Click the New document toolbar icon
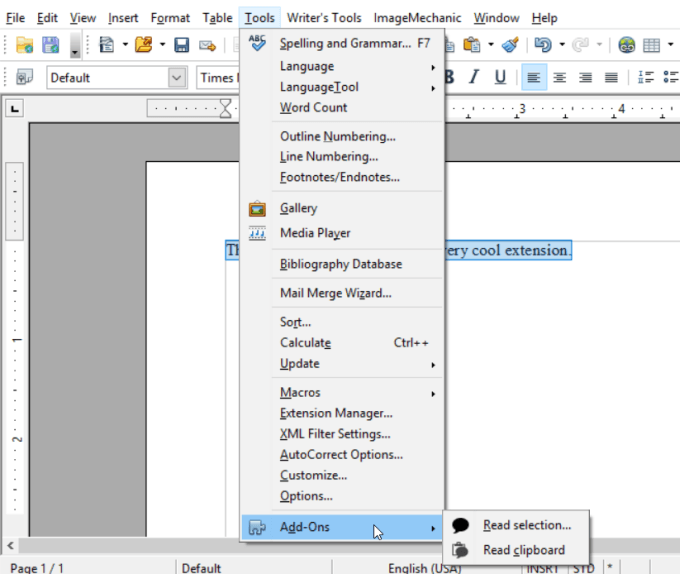This screenshot has height=574, width=680. tap(107, 45)
